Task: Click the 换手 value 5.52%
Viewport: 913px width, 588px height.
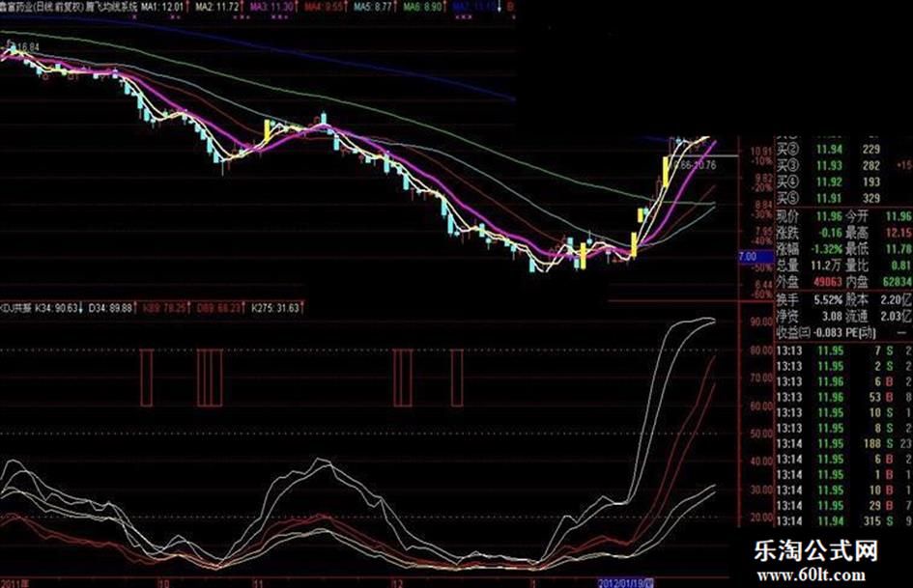Action: (x=827, y=300)
